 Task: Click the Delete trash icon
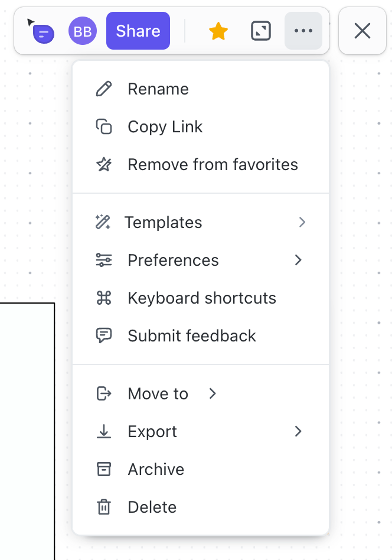pyautogui.click(x=104, y=507)
